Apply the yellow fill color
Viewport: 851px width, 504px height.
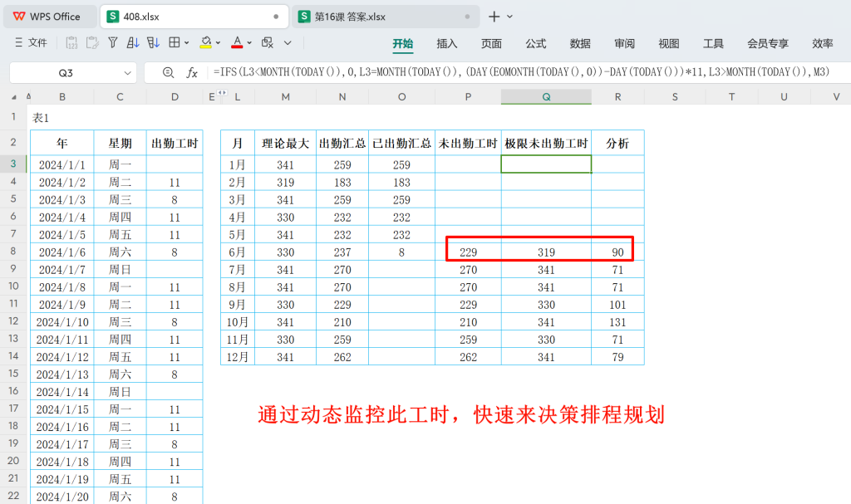coord(206,43)
